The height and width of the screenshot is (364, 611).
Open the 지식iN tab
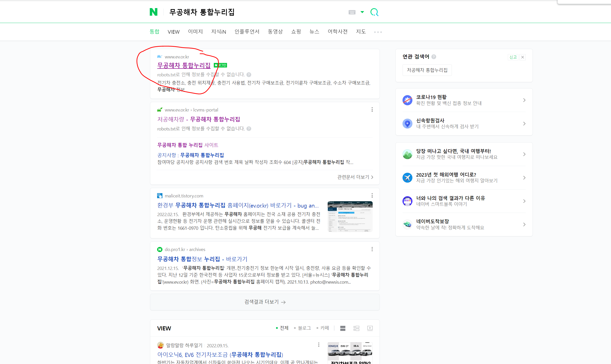click(x=219, y=31)
